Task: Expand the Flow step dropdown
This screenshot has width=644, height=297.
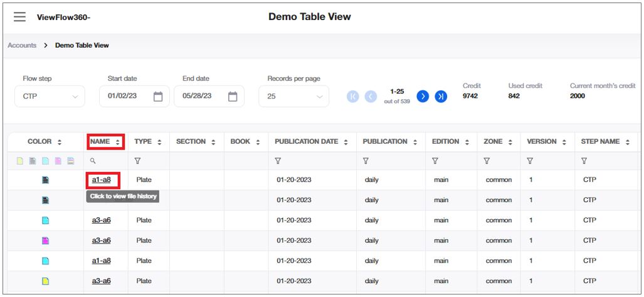Action: (x=49, y=97)
